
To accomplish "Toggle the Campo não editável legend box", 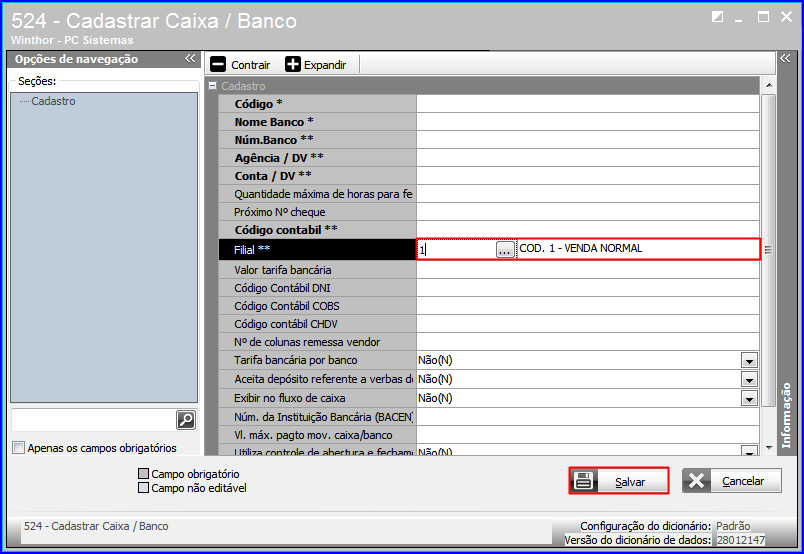I will click(144, 487).
